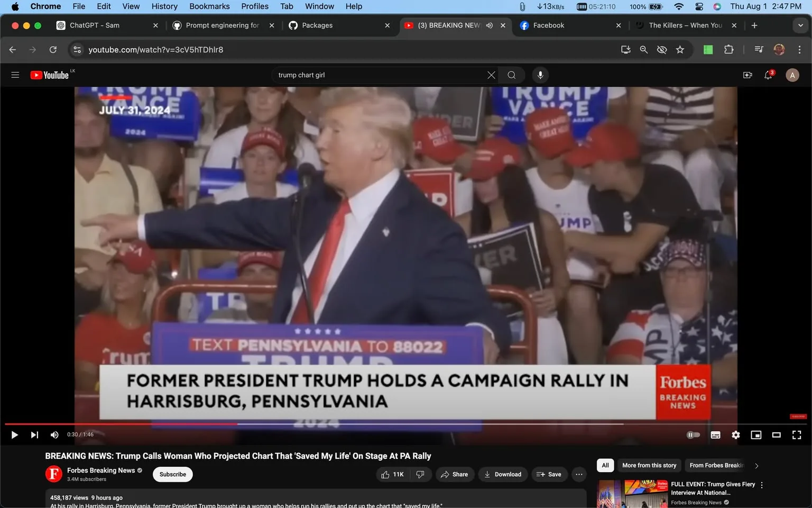The width and height of the screenshot is (812, 508).
Task: Search by voice with the microphone icon
Action: coord(540,75)
